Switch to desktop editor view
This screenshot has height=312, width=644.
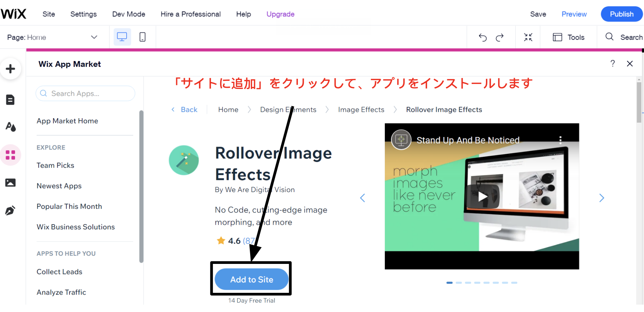coord(122,37)
